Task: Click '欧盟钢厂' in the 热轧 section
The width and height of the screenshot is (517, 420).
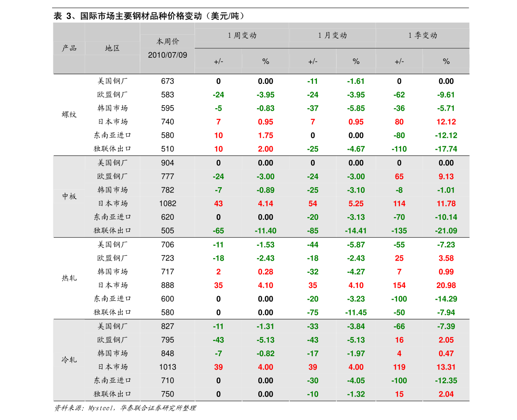Action: (112, 258)
